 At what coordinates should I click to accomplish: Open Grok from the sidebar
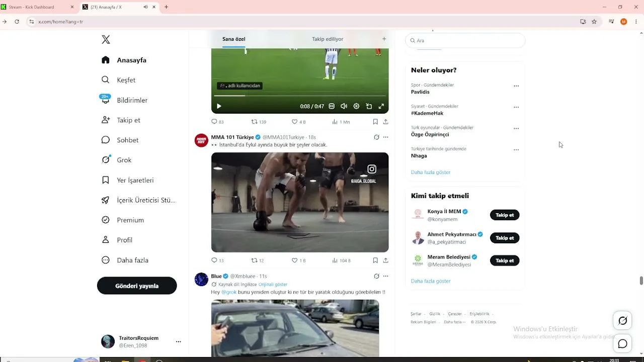[116, 160]
